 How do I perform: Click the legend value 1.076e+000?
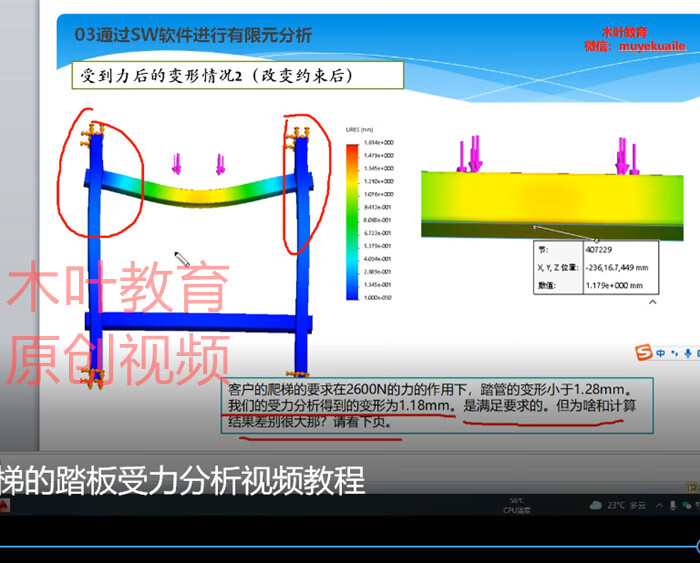point(379,194)
